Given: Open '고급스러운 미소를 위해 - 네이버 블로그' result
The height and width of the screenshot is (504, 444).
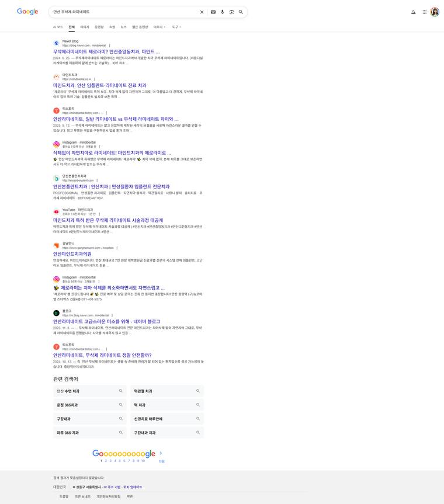Looking at the screenshot, I should tap(106, 321).
